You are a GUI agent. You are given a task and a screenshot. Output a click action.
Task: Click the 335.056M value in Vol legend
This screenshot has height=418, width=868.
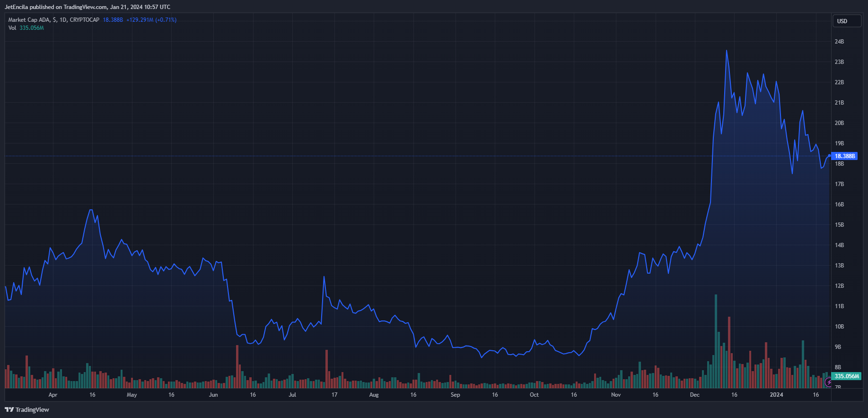[x=32, y=28]
